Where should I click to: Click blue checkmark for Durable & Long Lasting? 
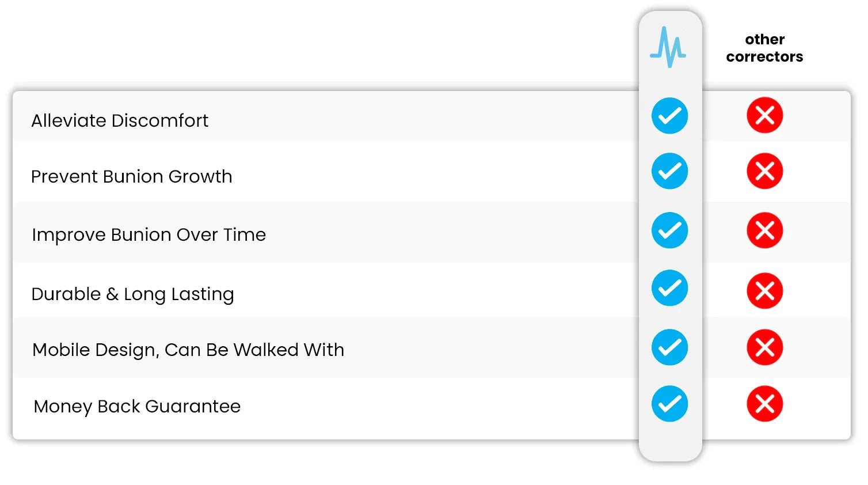pos(669,288)
